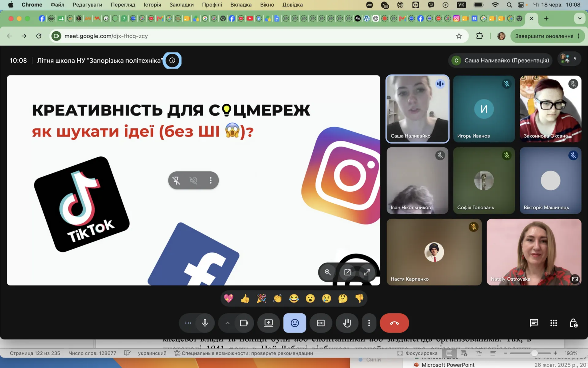
Task: Raise your hand in the meeting
Action: (347, 323)
